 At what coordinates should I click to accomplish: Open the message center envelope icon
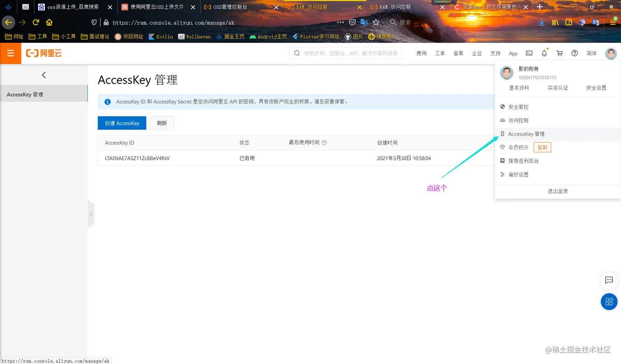[529, 53]
